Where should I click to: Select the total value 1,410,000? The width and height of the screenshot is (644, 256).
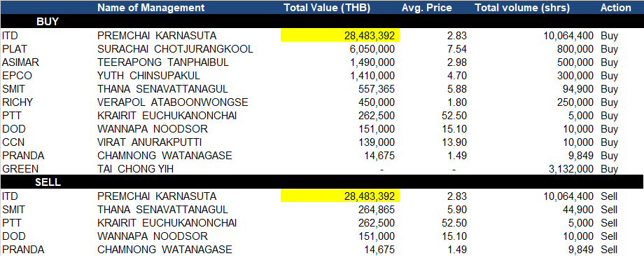[372, 76]
